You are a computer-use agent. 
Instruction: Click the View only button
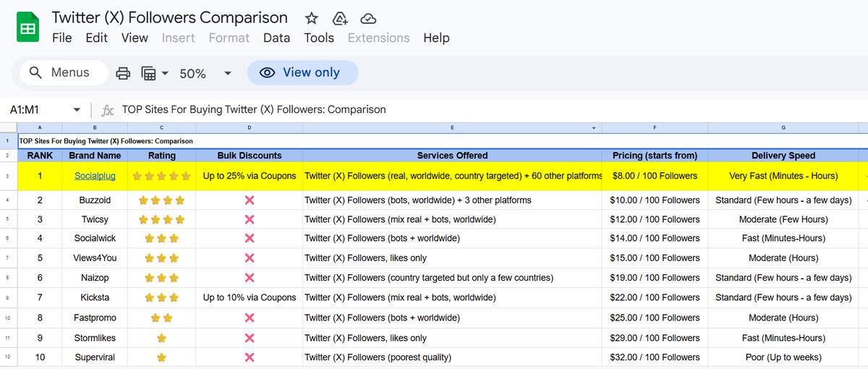302,72
